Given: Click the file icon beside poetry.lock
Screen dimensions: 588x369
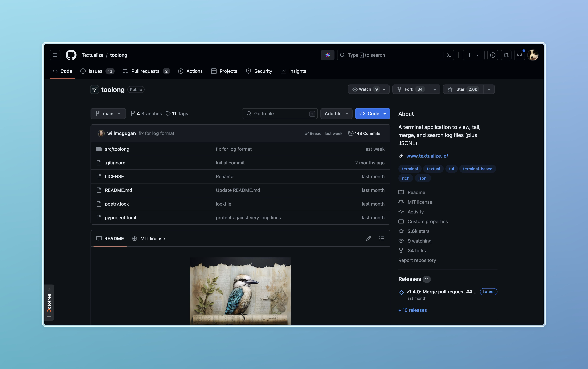Looking at the screenshot, I should tap(99, 204).
